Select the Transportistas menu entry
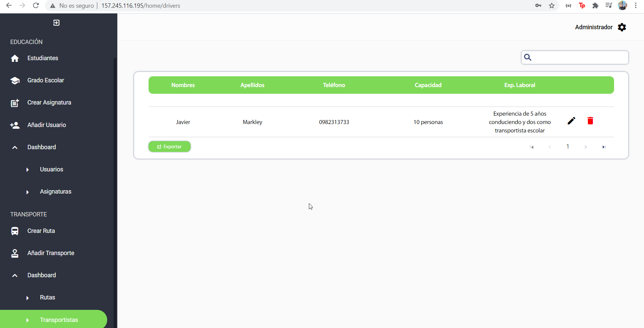This screenshot has width=644, height=328. (x=59, y=320)
